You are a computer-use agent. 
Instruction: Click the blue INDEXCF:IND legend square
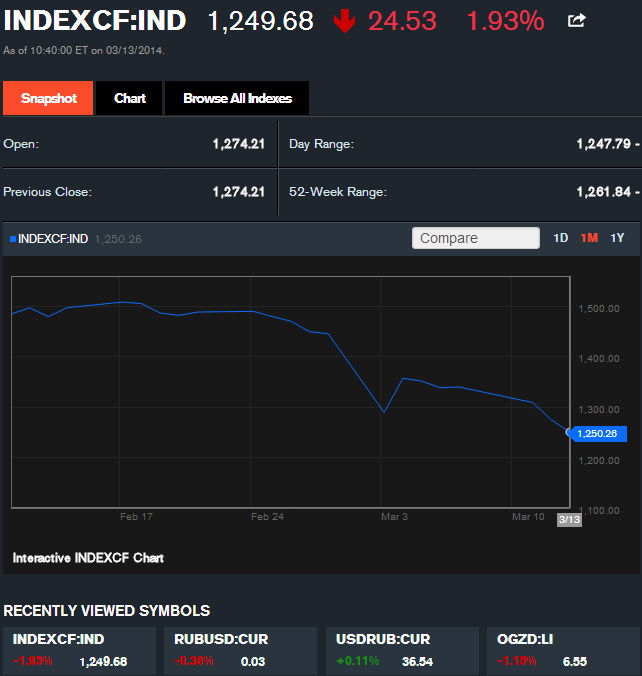12,239
